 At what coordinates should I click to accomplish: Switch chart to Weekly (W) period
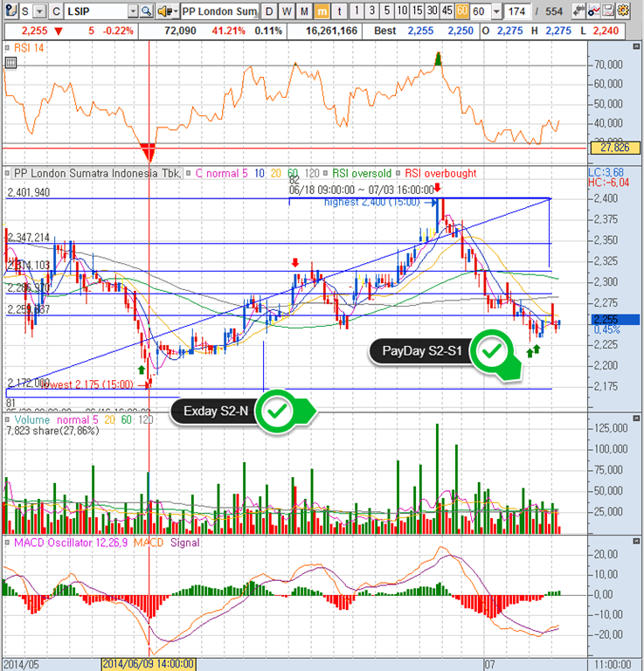pos(287,11)
